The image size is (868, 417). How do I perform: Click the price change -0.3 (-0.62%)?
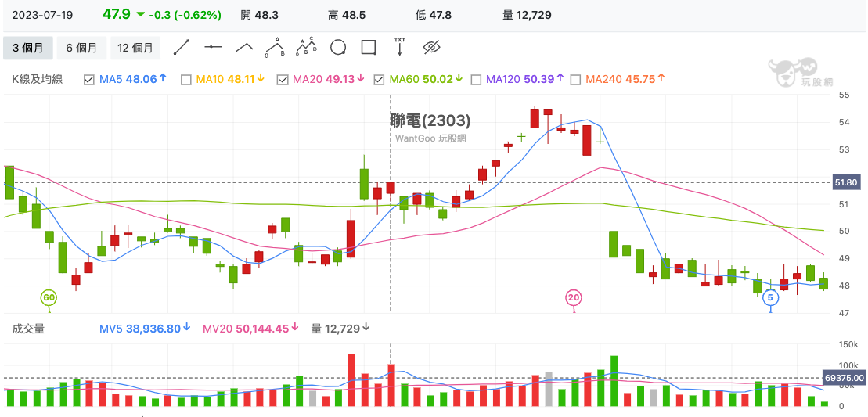185,15
